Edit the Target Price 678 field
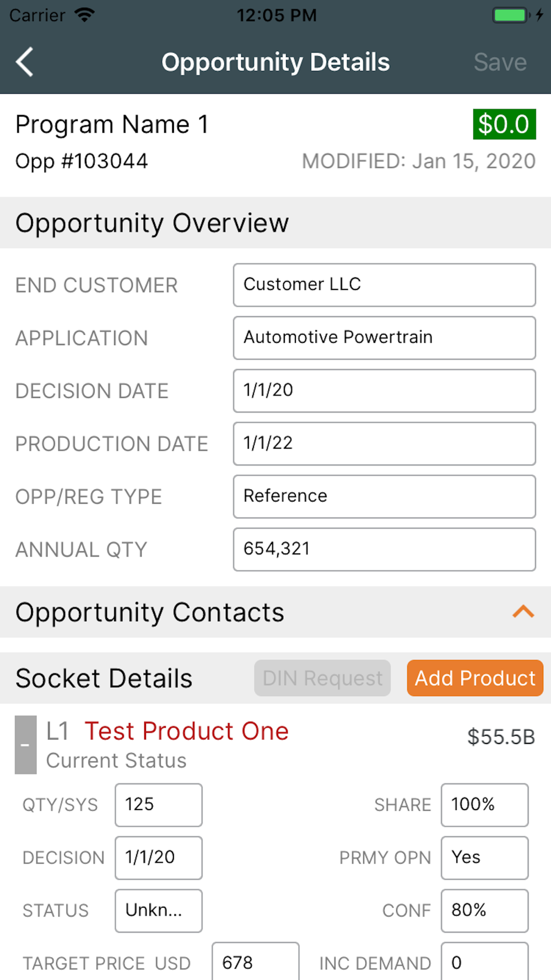Image resolution: width=551 pixels, height=980 pixels. [x=256, y=962]
